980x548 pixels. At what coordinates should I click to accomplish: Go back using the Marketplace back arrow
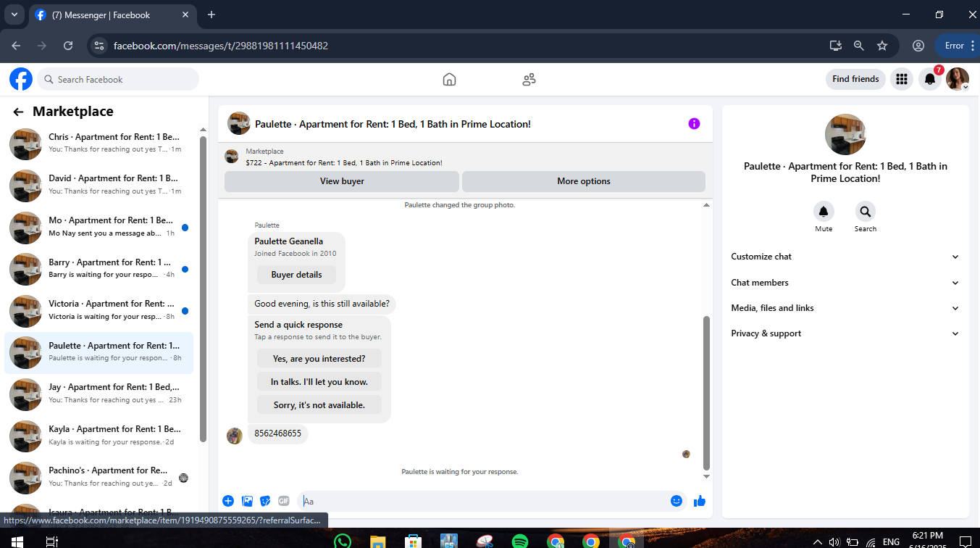pyautogui.click(x=18, y=112)
